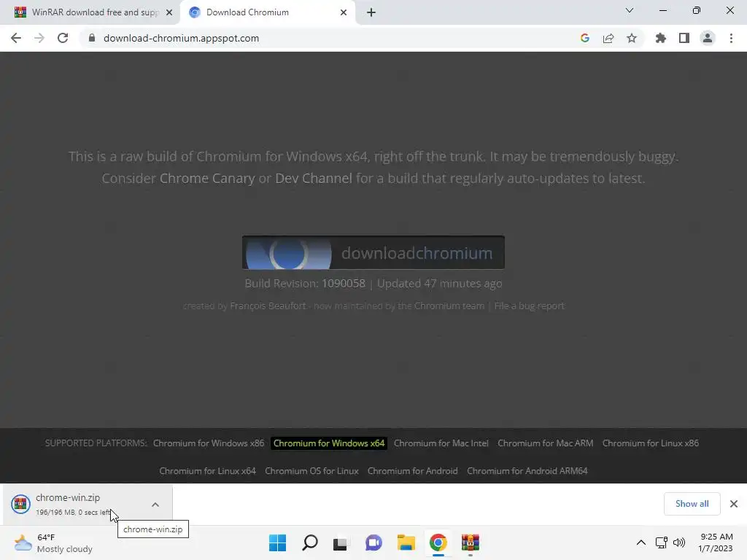The image size is (747, 560).
Task: Close the Download Chromium tab
Action: (344, 12)
